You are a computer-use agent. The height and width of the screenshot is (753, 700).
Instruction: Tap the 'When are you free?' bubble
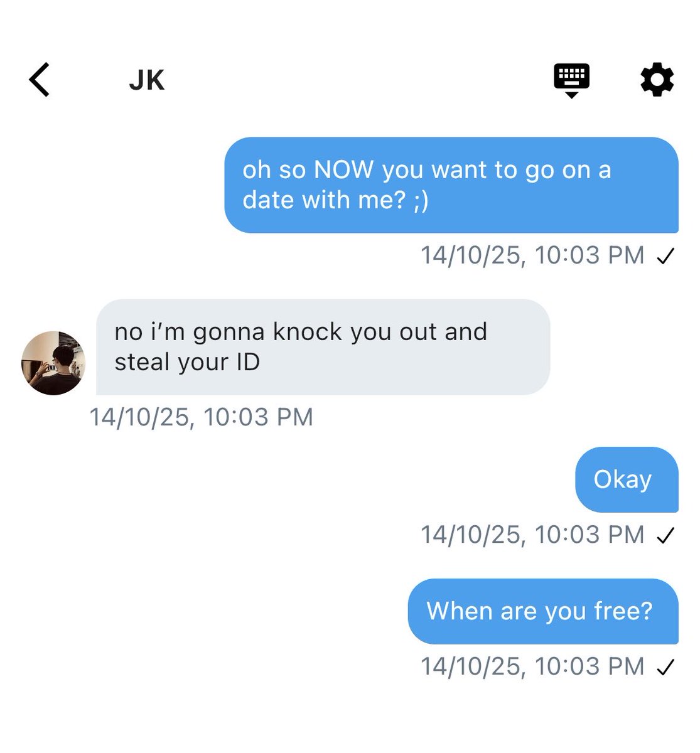[543, 611]
